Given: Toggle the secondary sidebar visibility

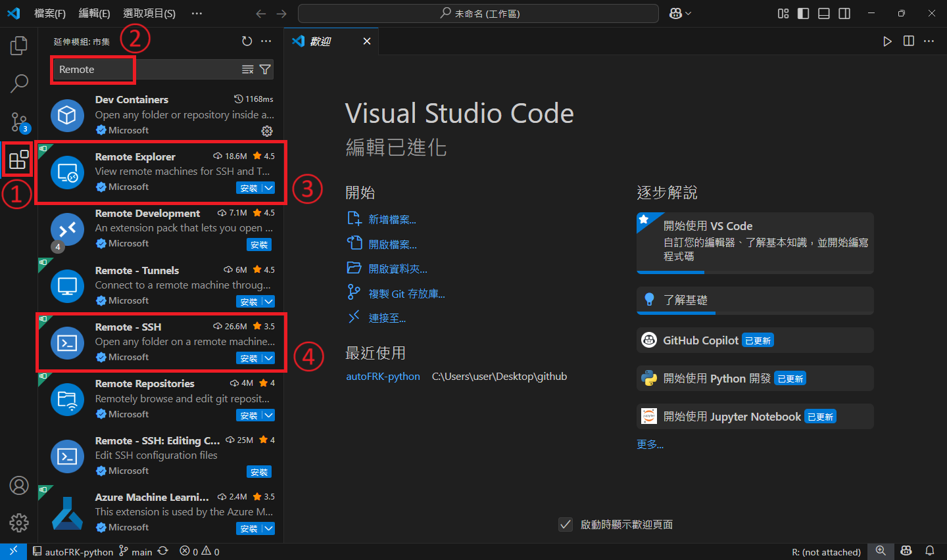Looking at the screenshot, I should pos(844,14).
